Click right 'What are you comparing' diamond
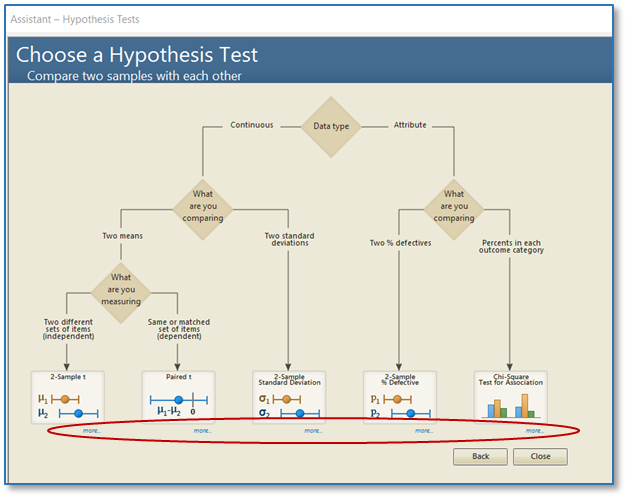This screenshot has height=498, width=627. [454, 207]
